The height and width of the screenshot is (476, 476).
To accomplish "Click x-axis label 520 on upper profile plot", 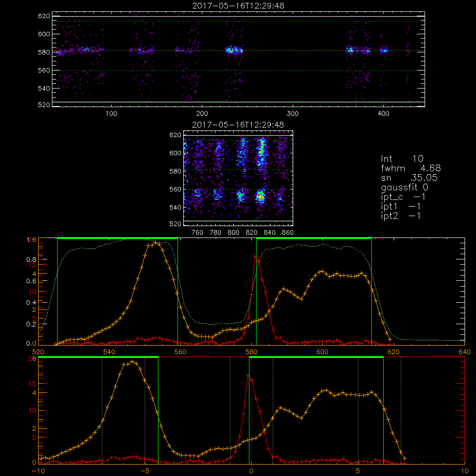I will pos(38,352).
